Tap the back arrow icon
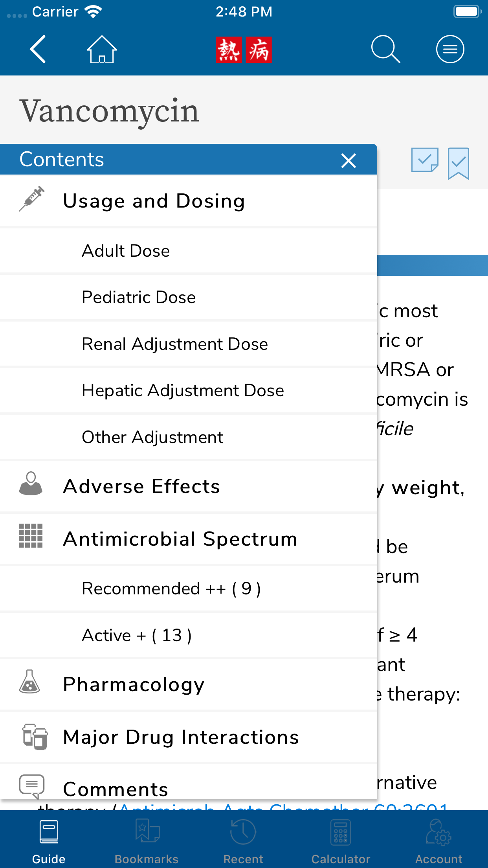 (38, 49)
